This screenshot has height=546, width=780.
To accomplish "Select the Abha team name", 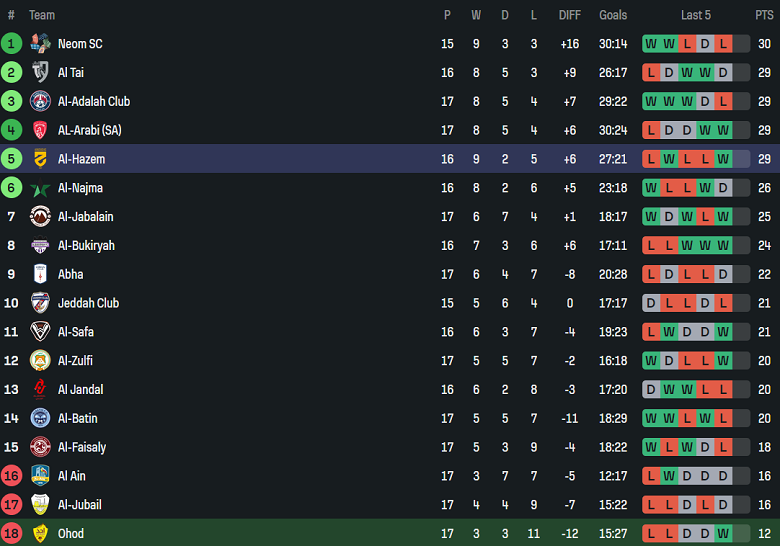I will pyautogui.click(x=70, y=274).
